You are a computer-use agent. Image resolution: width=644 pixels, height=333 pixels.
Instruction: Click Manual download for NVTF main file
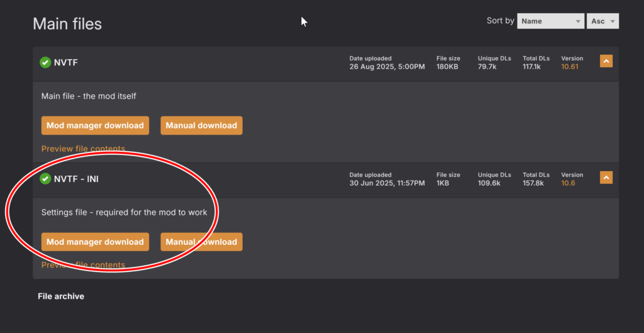(x=201, y=125)
